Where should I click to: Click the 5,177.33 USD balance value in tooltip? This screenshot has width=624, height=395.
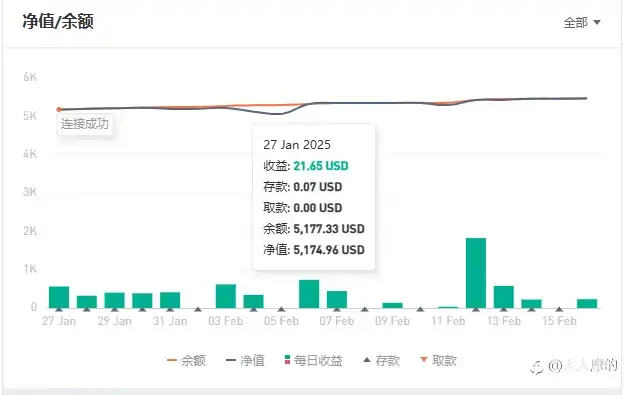[x=329, y=229]
